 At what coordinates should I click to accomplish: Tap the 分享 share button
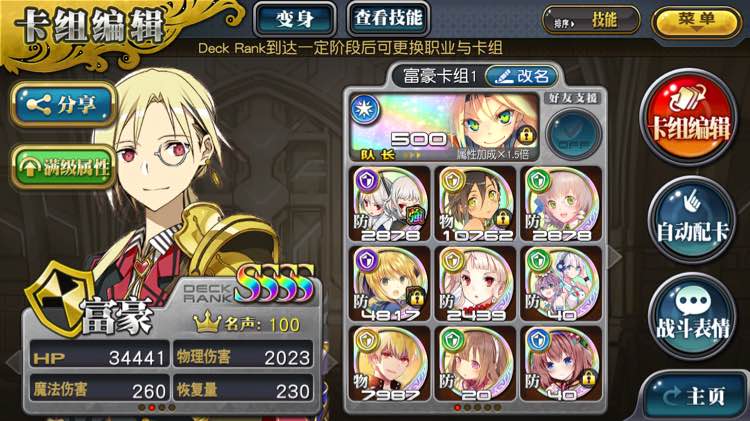(x=63, y=105)
